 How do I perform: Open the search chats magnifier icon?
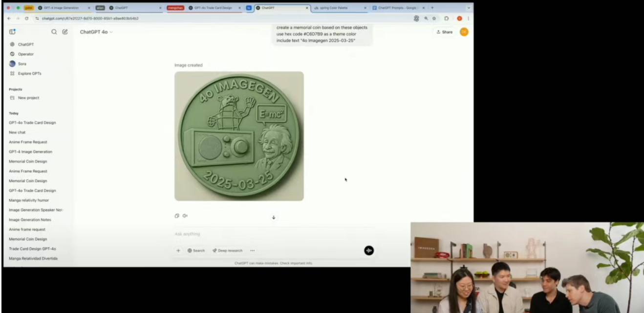54,32
